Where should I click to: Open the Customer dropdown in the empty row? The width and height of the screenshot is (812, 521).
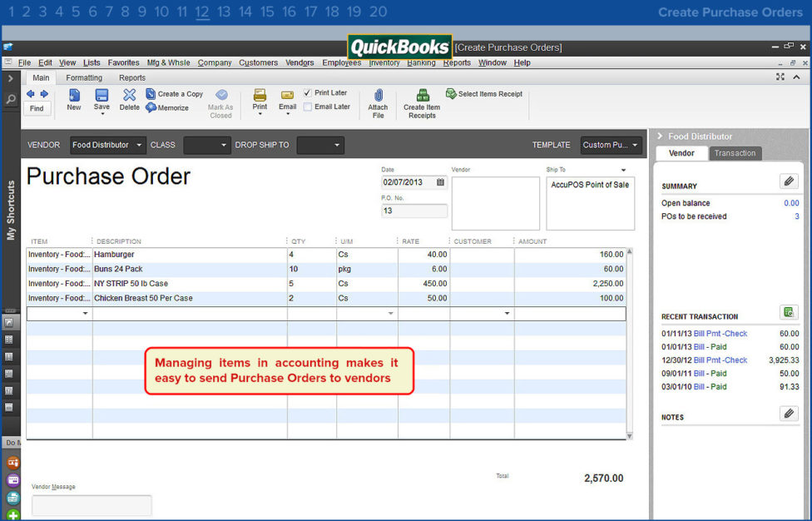pyautogui.click(x=507, y=313)
